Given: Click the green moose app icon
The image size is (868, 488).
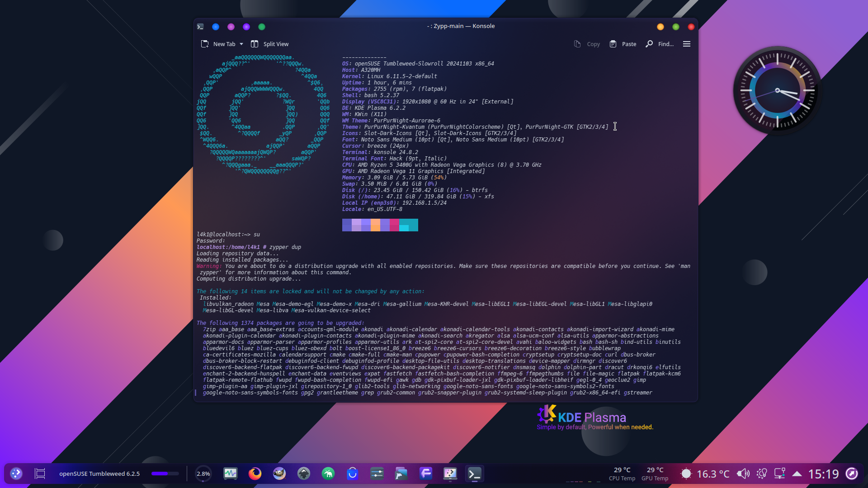Looking at the screenshot, I should click(x=328, y=474).
